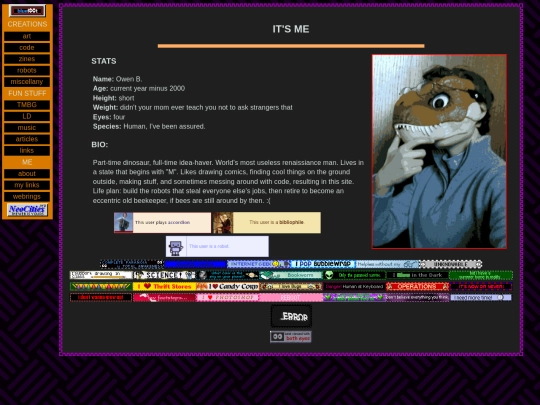Viewport: 540px width, 405px height.
Task: Visit the miscellany section
Action: pyautogui.click(x=27, y=82)
